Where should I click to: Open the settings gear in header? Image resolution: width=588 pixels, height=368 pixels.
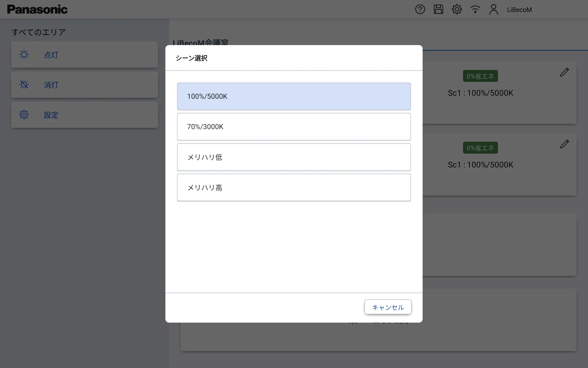point(457,9)
